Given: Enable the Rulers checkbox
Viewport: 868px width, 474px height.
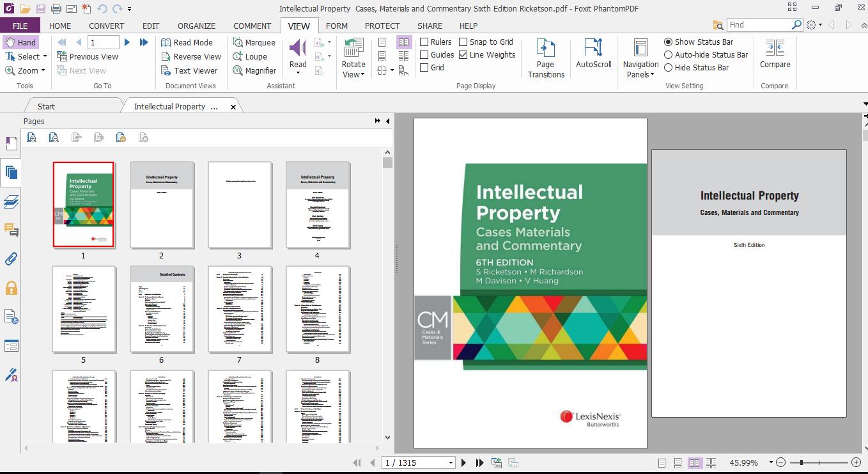Looking at the screenshot, I should [424, 42].
